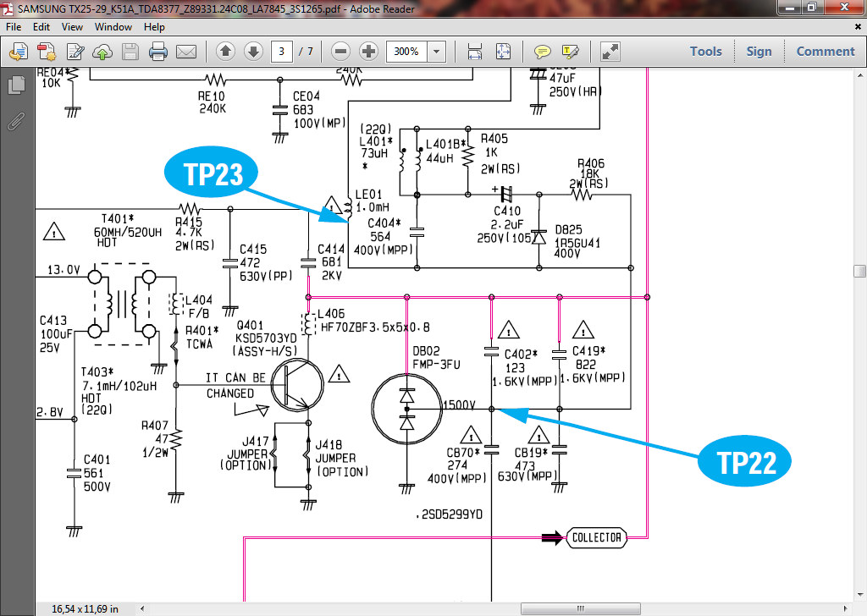
Task: Switch to read mode view
Action: [610, 52]
